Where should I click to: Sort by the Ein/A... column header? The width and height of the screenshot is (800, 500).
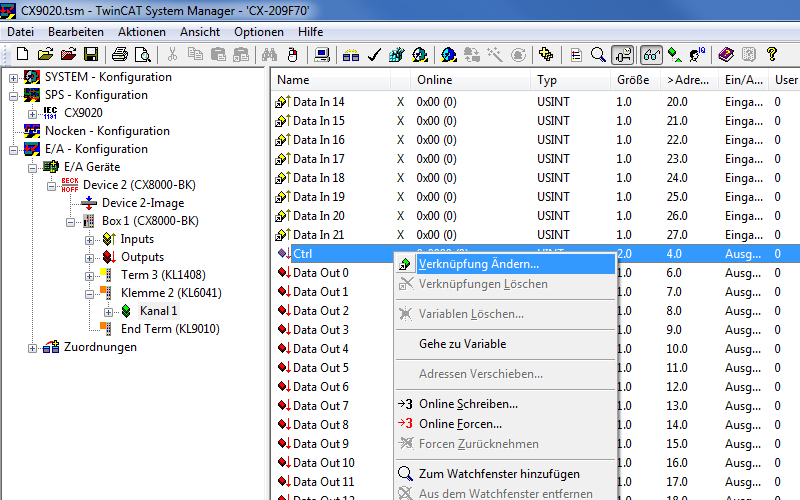(743, 80)
